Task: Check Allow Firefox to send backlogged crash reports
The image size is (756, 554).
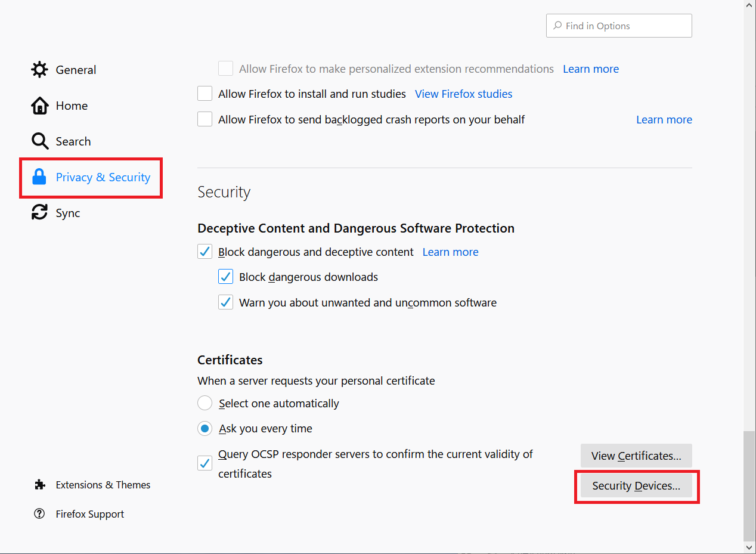Action: [x=205, y=119]
